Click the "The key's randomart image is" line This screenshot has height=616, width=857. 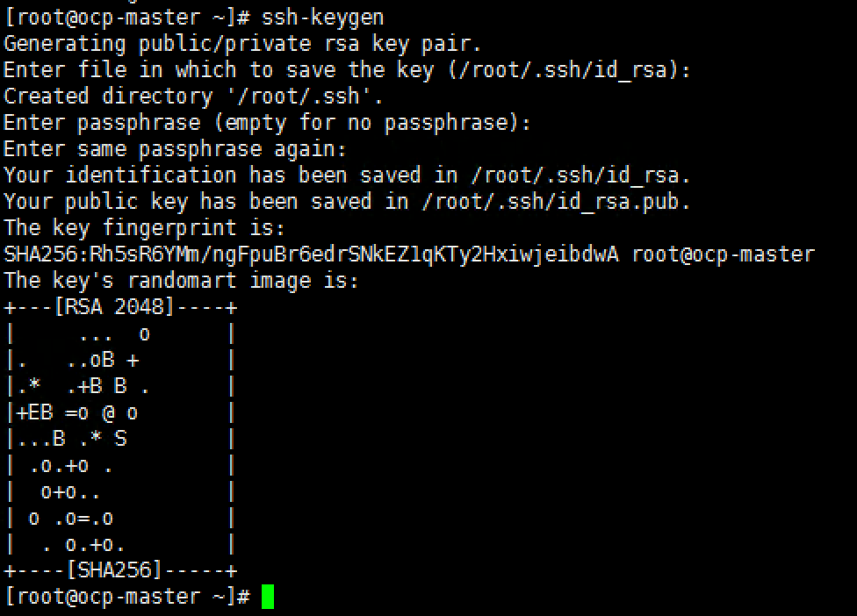pos(181,281)
